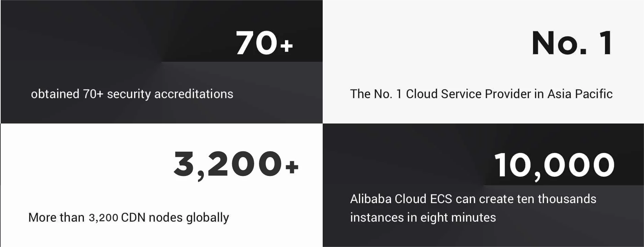Click the large "3,200+" statistic number
The height and width of the screenshot is (247, 644).
[236, 165]
